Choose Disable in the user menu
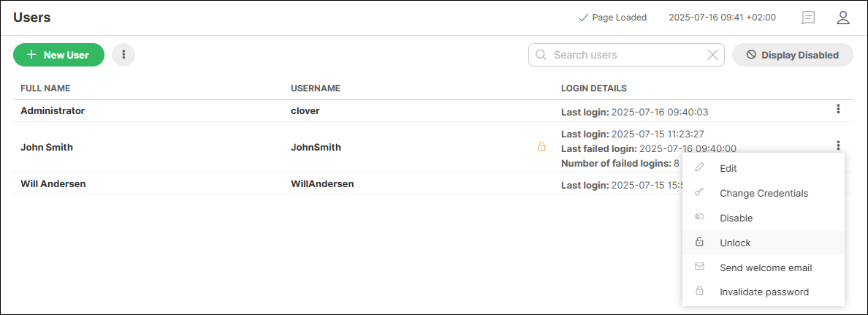Screen dimensions: 868x315 click(736, 218)
